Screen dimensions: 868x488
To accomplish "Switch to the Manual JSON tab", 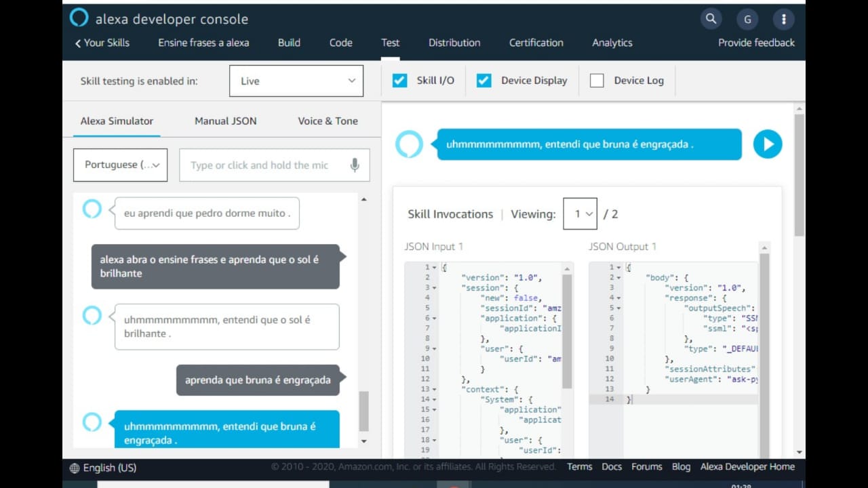I will [225, 121].
